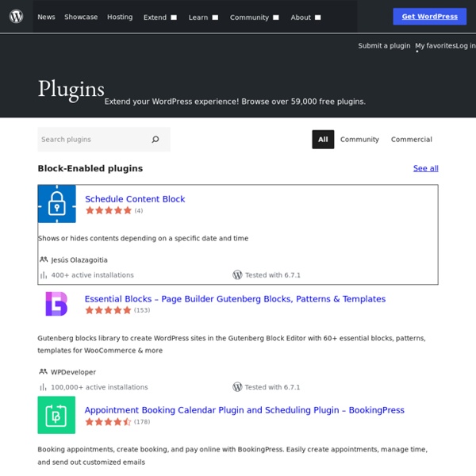
Task: Expand the Extend submenu
Action: click(174, 17)
